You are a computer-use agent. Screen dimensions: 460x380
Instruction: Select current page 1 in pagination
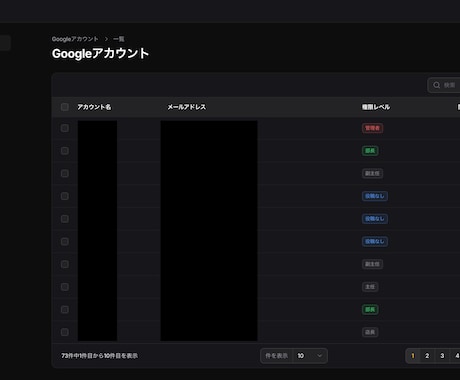coord(413,356)
